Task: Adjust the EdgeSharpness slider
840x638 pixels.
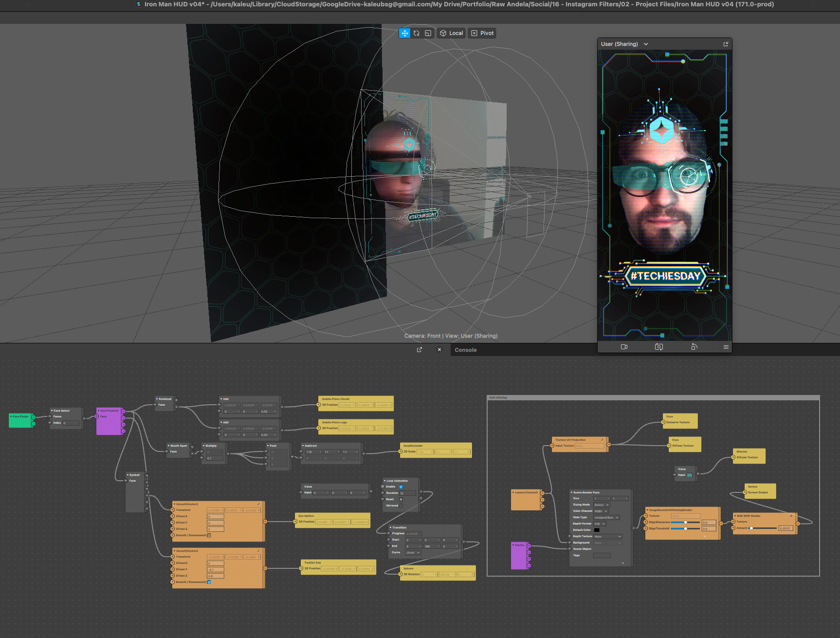Action: coord(685,523)
